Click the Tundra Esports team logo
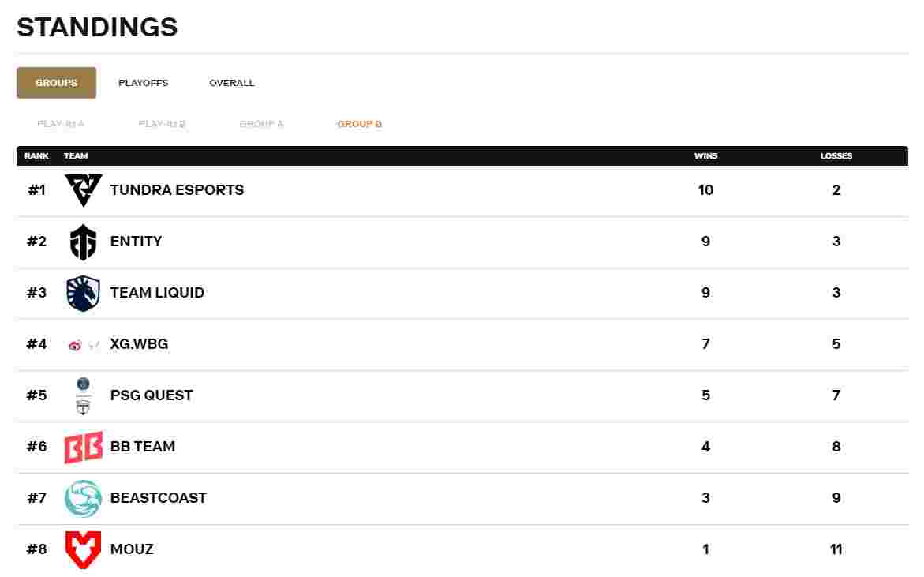The width and height of the screenshot is (924, 577). point(83,190)
